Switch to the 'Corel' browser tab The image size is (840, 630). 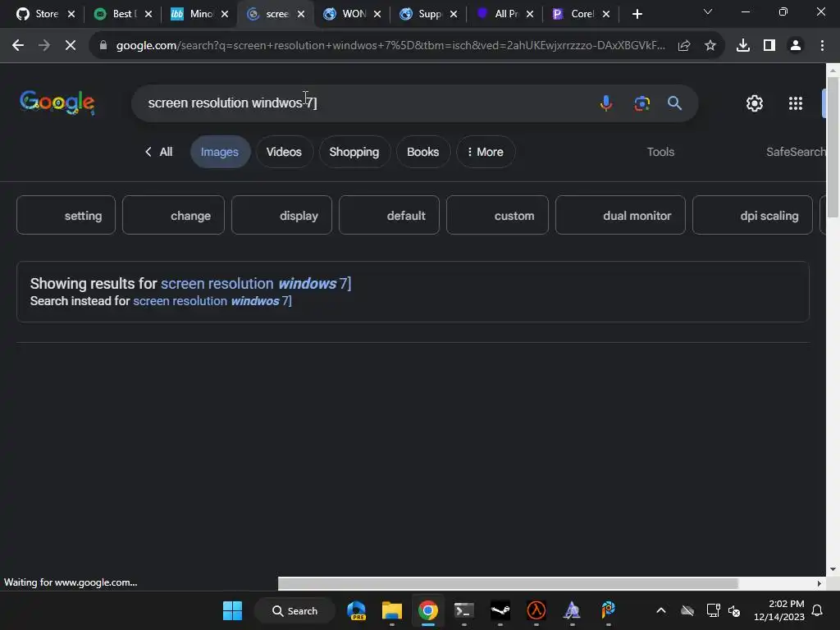point(581,14)
